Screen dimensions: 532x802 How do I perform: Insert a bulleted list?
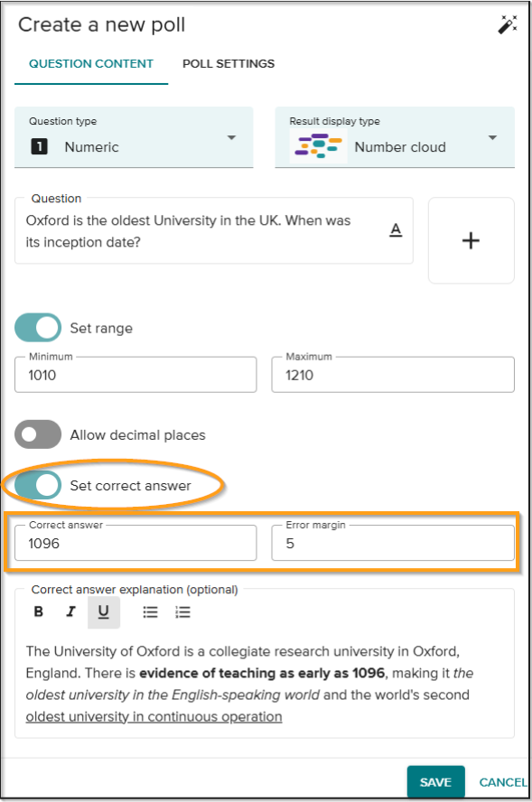point(150,611)
